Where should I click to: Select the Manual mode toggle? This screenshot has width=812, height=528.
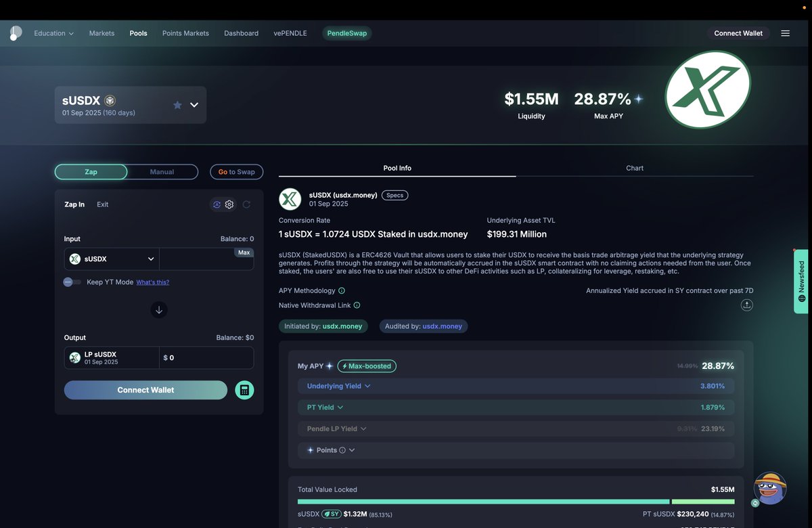[162, 172]
